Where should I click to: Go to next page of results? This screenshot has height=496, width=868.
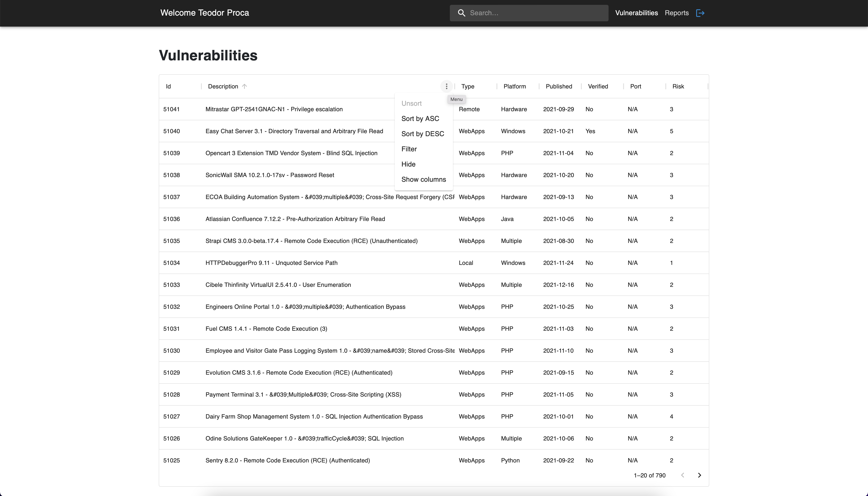click(x=699, y=475)
